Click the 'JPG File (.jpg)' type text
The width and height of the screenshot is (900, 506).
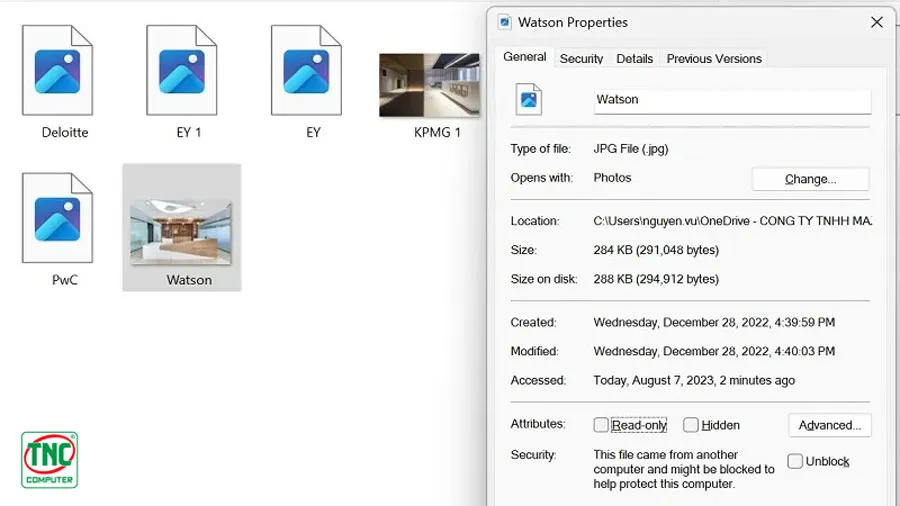tap(631, 149)
